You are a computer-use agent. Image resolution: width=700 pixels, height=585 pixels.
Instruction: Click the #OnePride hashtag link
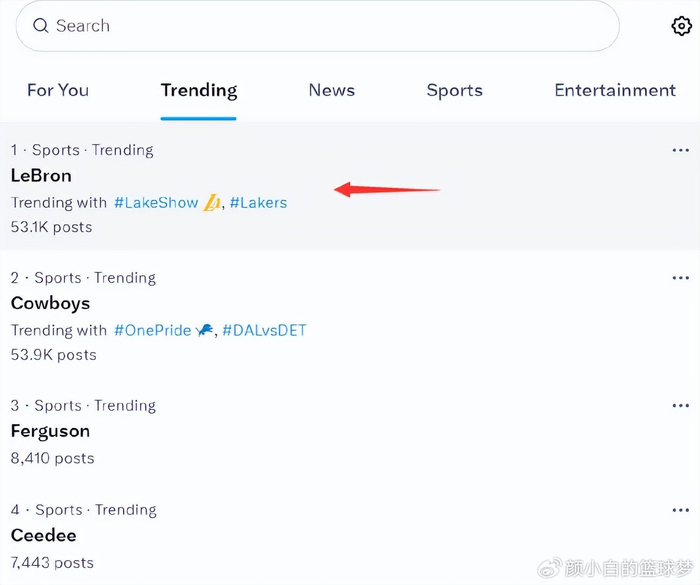(x=153, y=330)
